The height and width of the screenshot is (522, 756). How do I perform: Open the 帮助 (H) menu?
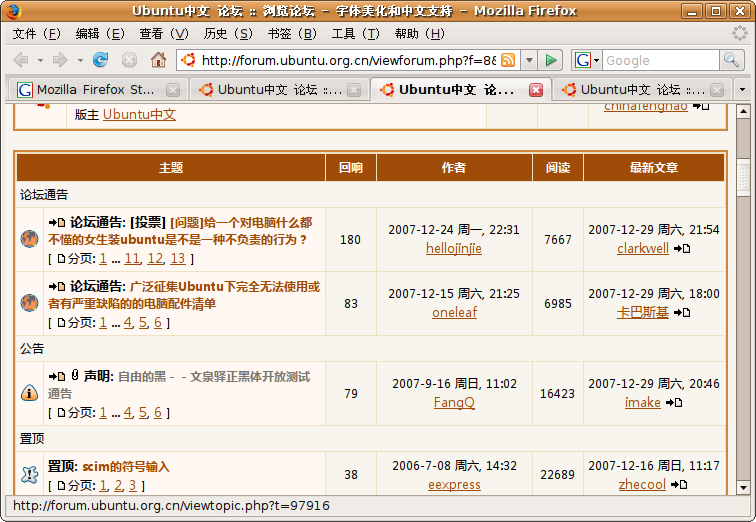(x=419, y=34)
